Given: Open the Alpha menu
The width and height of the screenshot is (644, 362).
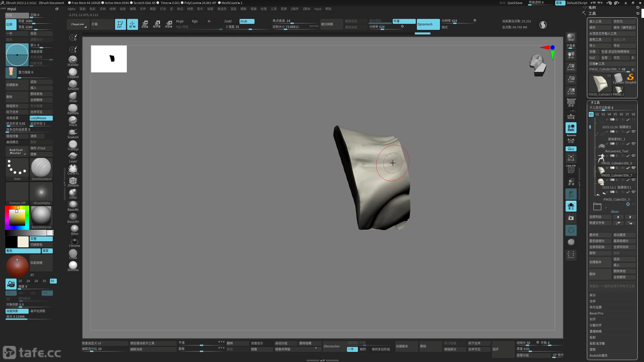Looking at the screenshot, I should 71,9.
